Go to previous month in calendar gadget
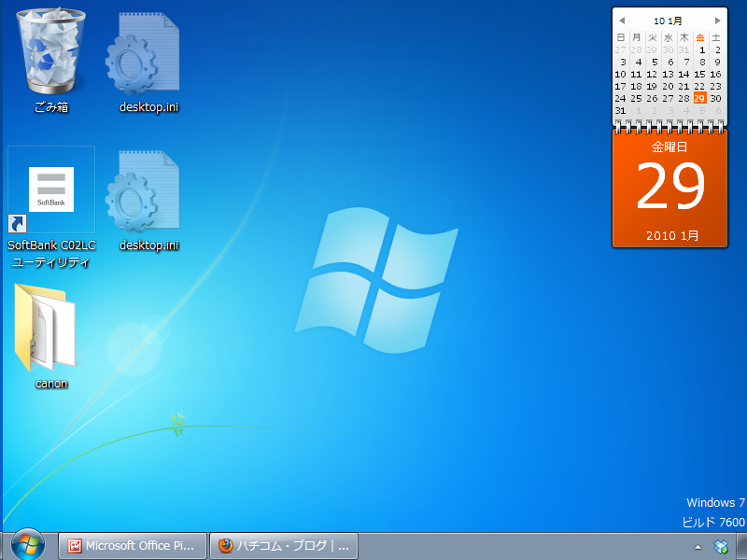 point(622,21)
